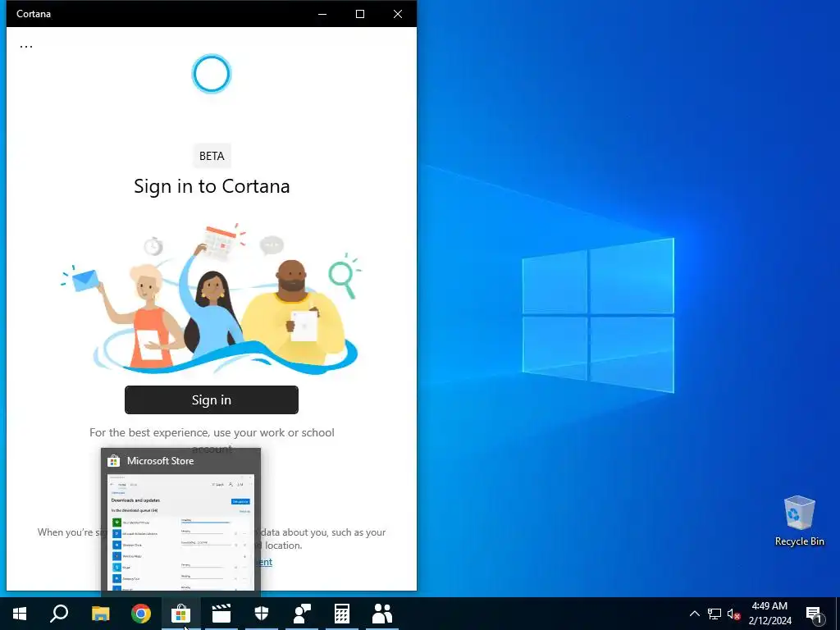Click the Cortana title bar text
This screenshot has height=630, width=840.
pos(34,14)
